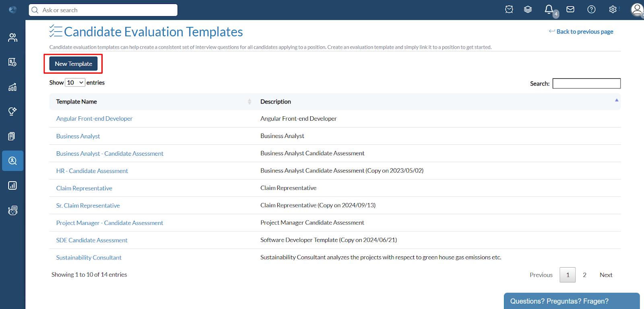Image resolution: width=644 pixels, height=309 pixels.
Task: Open the user profile avatar
Action: coord(637,10)
